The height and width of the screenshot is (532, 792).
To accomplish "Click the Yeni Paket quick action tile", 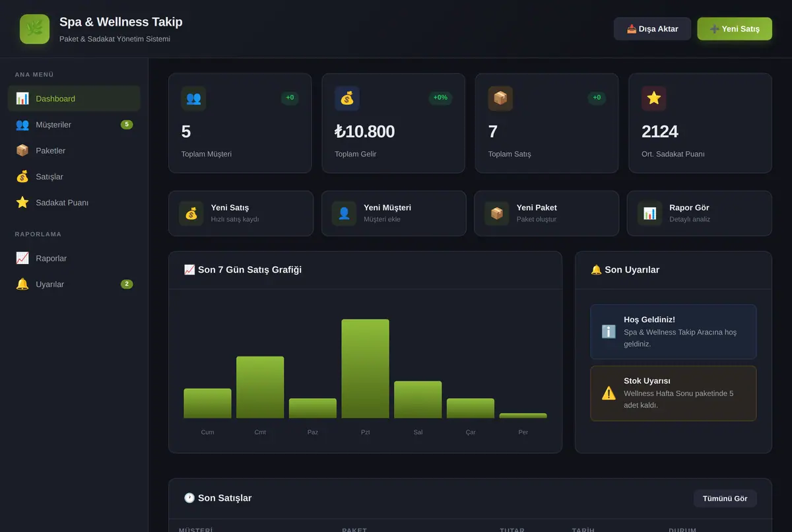I will pyautogui.click(x=546, y=213).
